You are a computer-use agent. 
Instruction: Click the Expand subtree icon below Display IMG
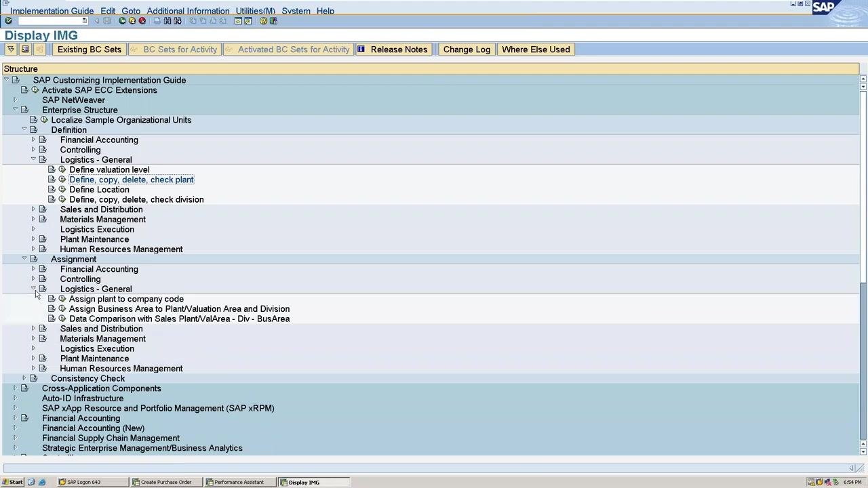click(x=11, y=49)
